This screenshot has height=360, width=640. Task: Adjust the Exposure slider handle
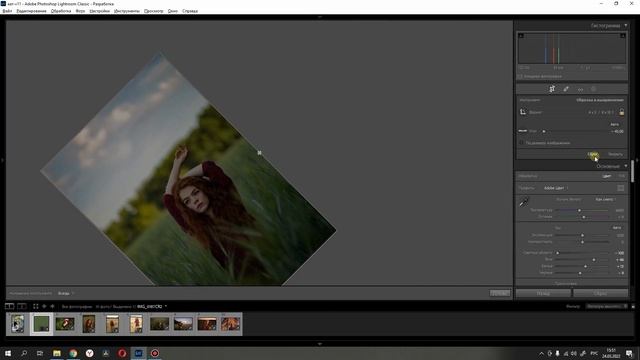pos(582,236)
